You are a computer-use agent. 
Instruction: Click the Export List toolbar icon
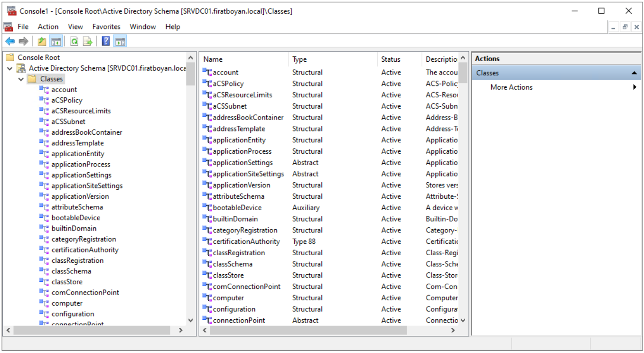88,41
